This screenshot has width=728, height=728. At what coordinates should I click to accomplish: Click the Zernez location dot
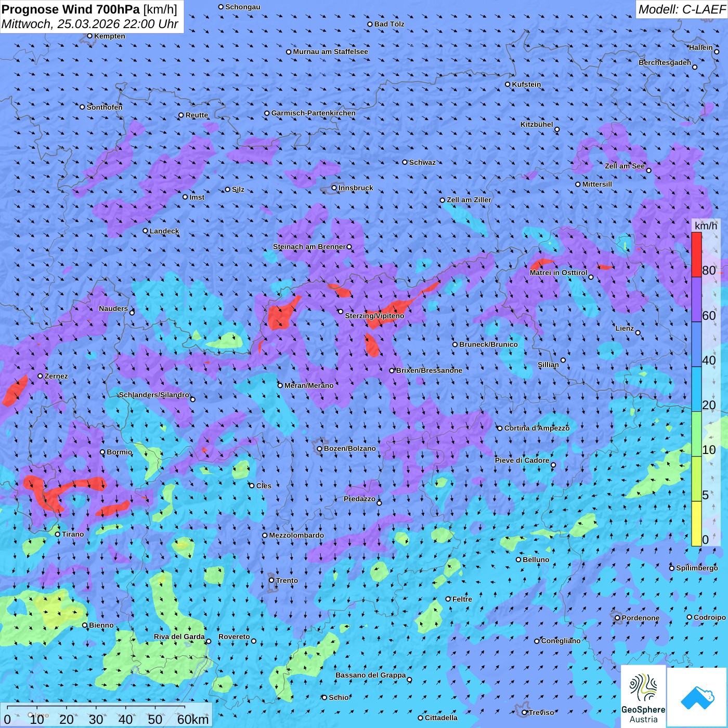click(40, 376)
